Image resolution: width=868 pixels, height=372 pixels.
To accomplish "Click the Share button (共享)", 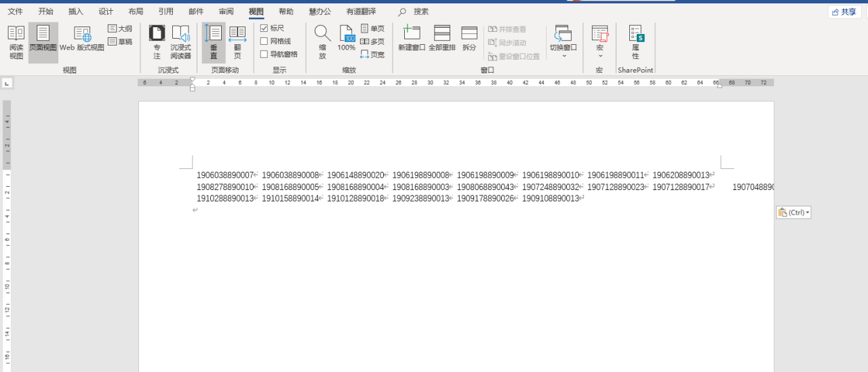I will click(844, 12).
